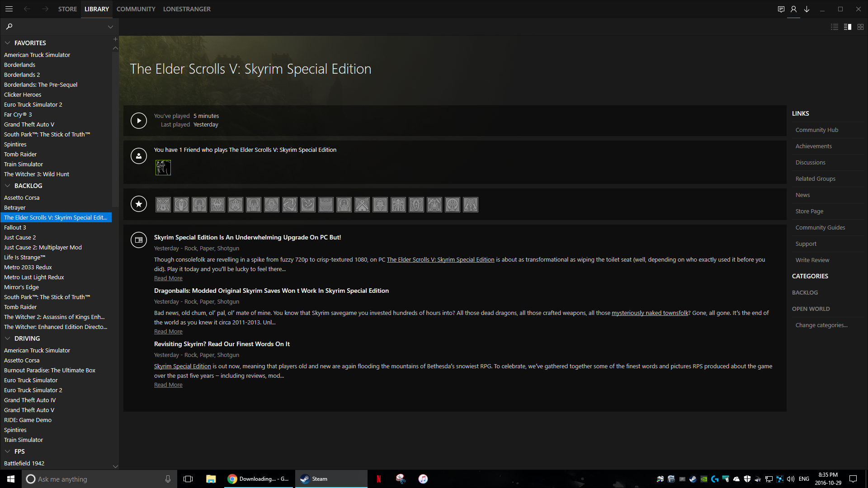Select Life Is Strange in Backlog
The height and width of the screenshot is (488, 868).
(56, 257)
